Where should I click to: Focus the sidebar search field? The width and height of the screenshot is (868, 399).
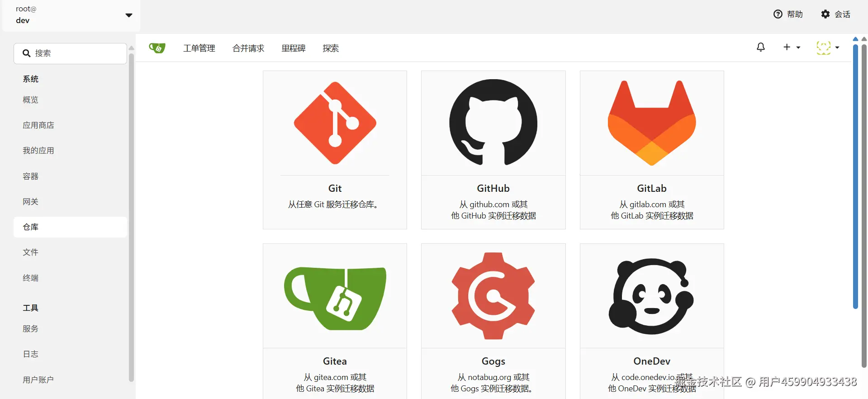pyautogui.click(x=70, y=53)
